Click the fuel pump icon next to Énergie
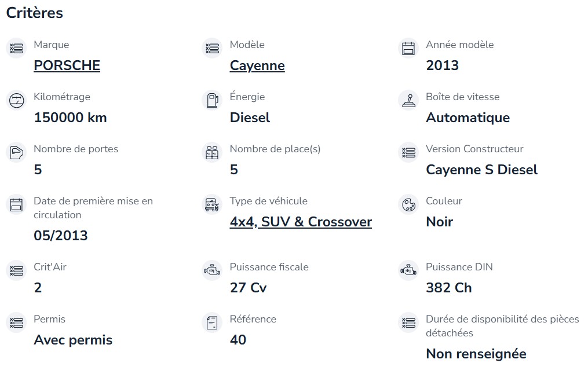588x374 pixels. tap(212, 100)
